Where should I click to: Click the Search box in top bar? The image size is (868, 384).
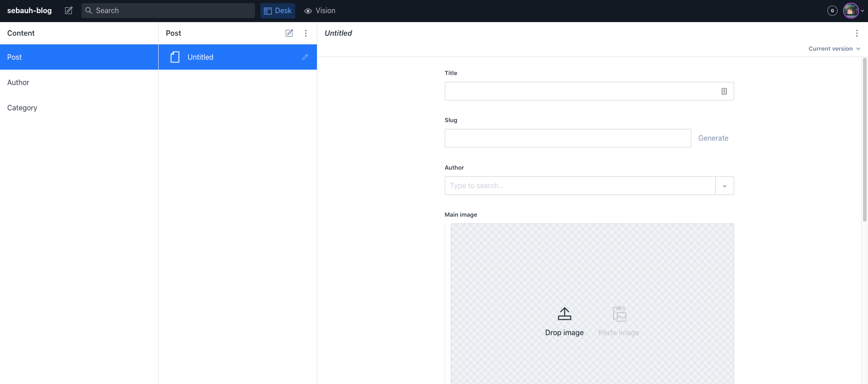point(168,10)
